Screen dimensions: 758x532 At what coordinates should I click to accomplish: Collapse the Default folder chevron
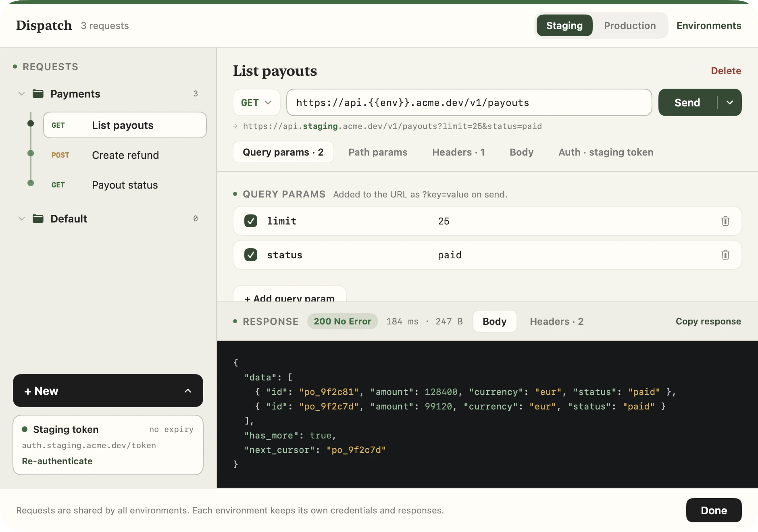(x=22, y=219)
